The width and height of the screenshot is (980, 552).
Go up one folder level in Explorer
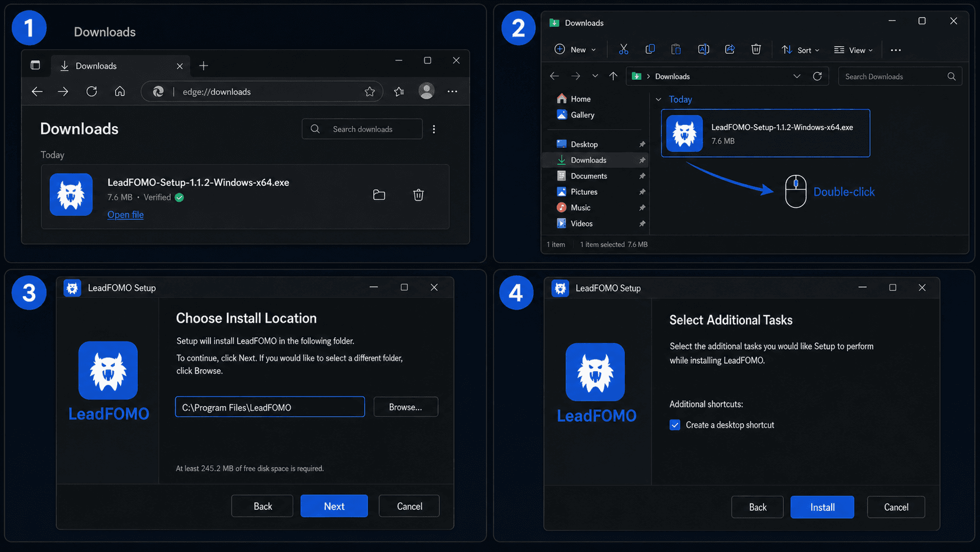coord(613,76)
